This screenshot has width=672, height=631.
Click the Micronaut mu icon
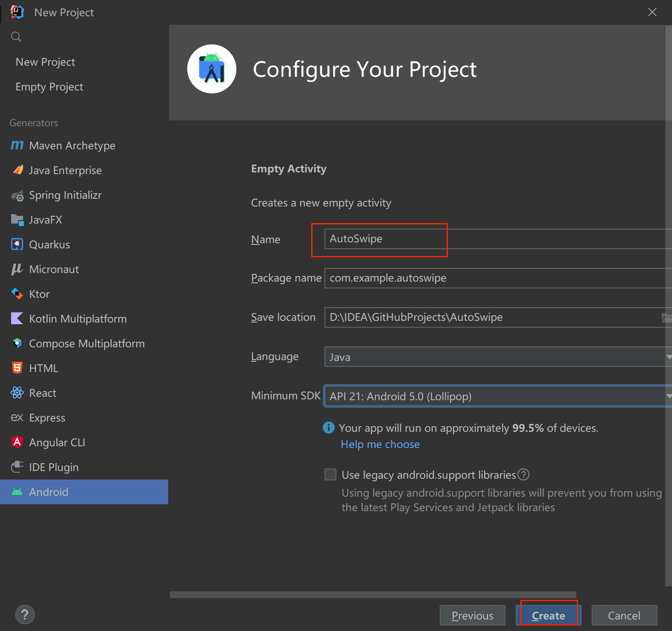point(17,269)
